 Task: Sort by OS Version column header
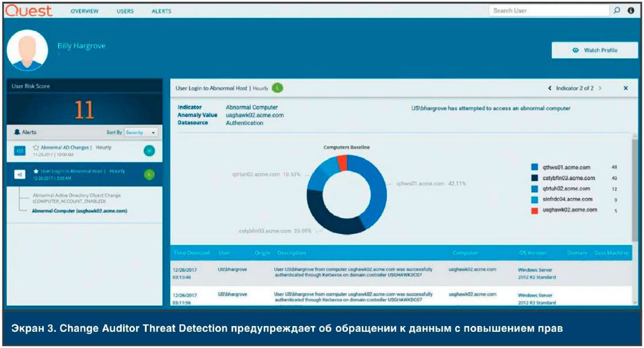pos(533,253)
